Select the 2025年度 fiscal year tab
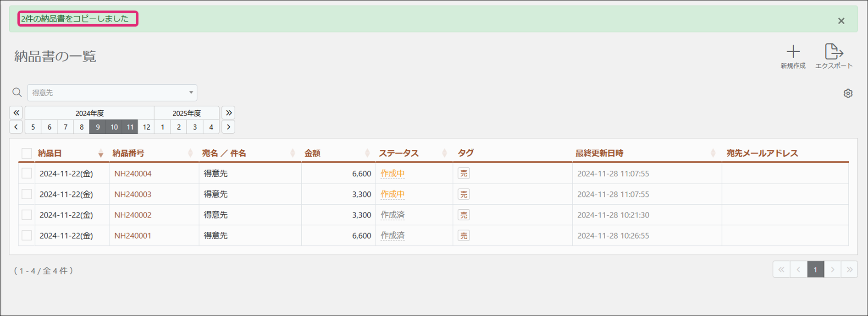The image size is (868, 316). [x=187, y=113]
